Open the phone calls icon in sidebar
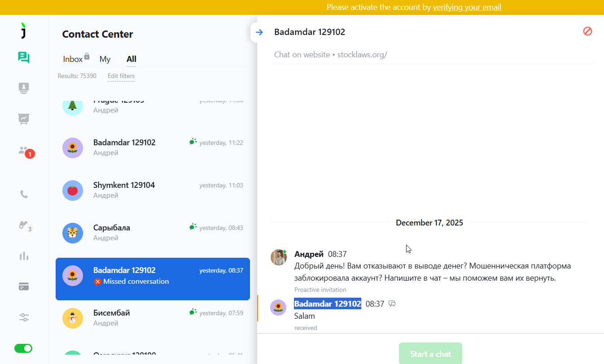This screenshot has width=604, height=364. point(24,195)
